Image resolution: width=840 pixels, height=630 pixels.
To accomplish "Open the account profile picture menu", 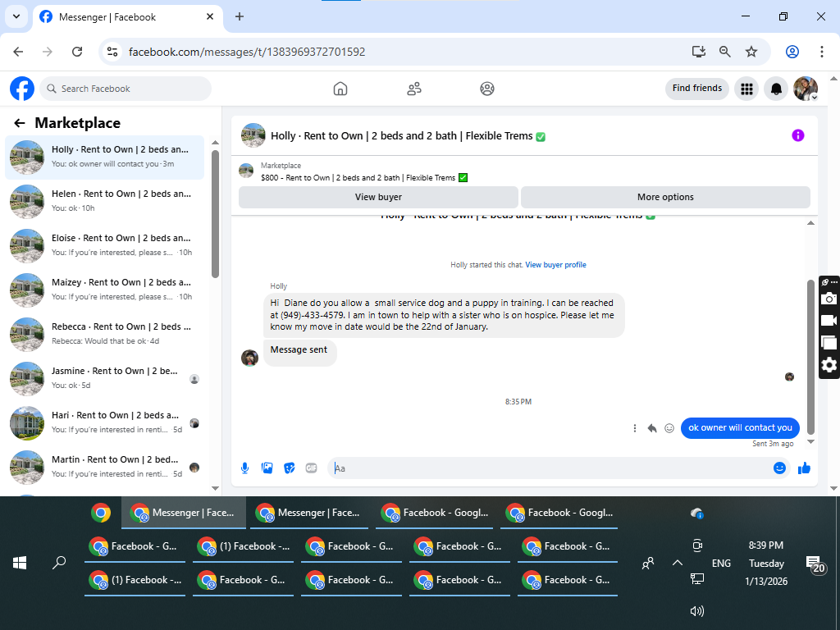I will click(806, 89).
